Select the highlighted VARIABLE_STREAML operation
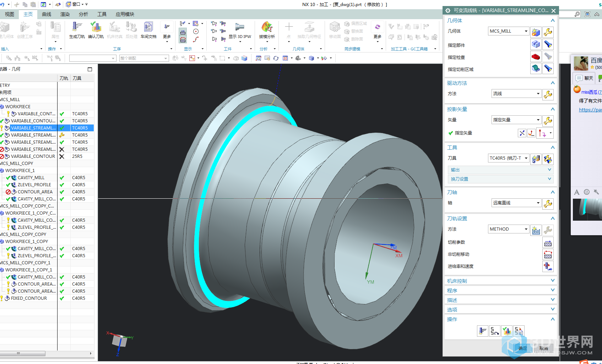Screen dimensions: 602x364 [33, 128]
